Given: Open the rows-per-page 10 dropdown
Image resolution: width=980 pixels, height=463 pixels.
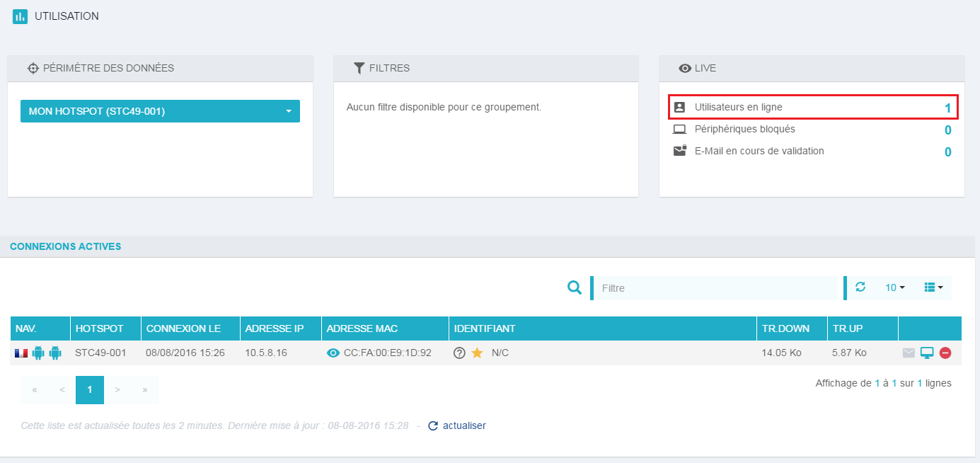Looking at the screenshot, I should pos(895,287).
